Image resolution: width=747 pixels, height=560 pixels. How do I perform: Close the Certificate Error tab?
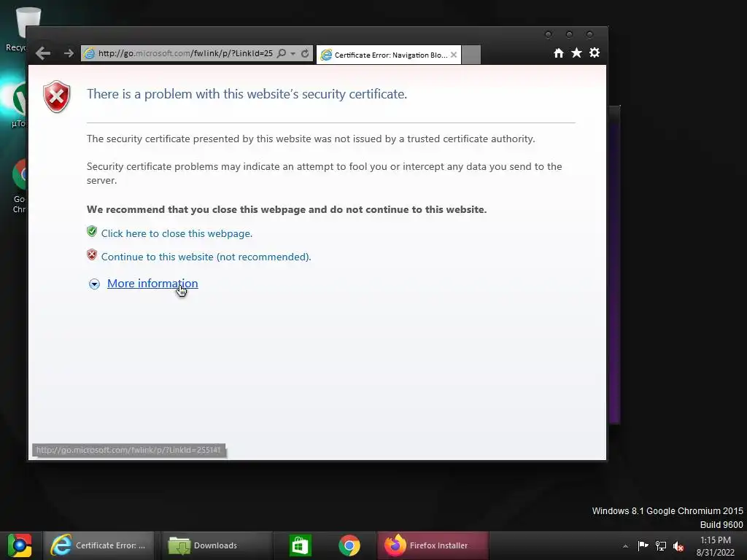(x=454, y=55)
